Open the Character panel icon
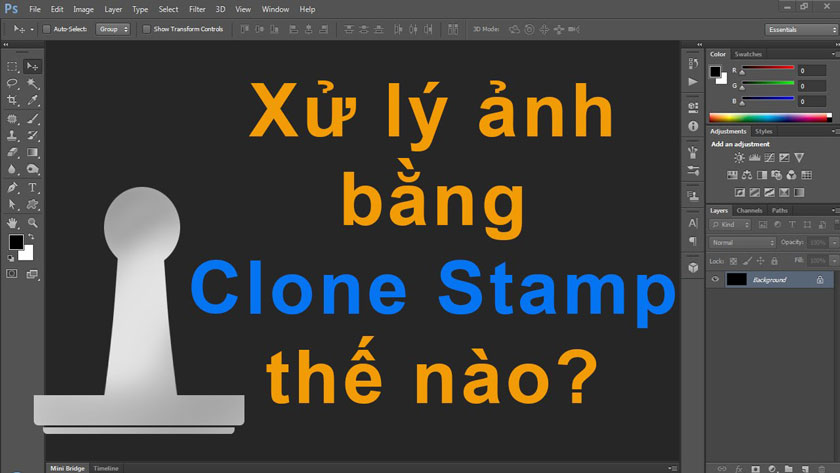The image size is (840, 473). (x=693, y=223)
